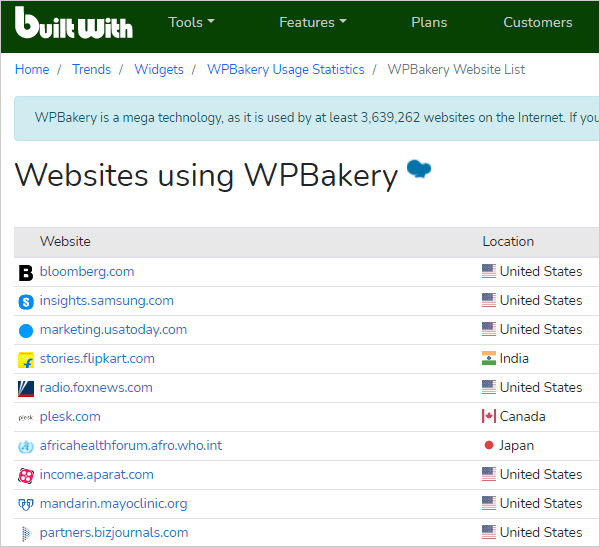Image resolution: width=600 pixels, height=547 pixels.
Task: Go to Trends breadcrumb
Action: [x=91, y=69]
